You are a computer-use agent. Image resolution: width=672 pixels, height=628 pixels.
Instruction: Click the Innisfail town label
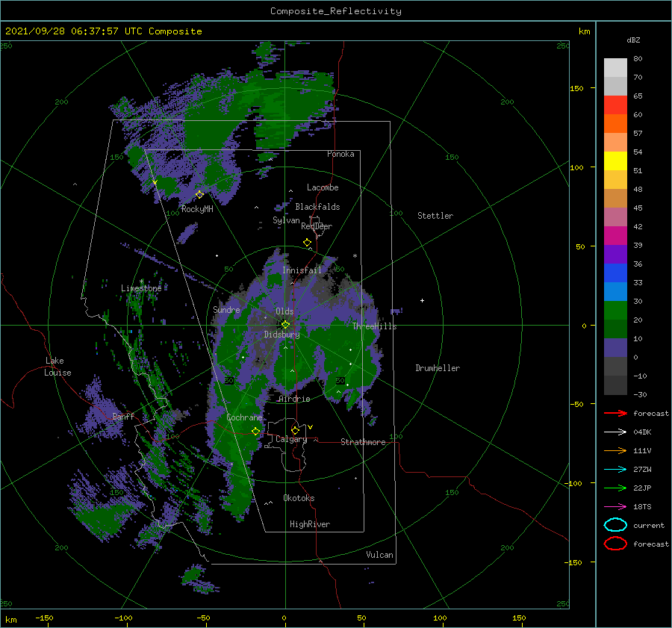point(302,270)
